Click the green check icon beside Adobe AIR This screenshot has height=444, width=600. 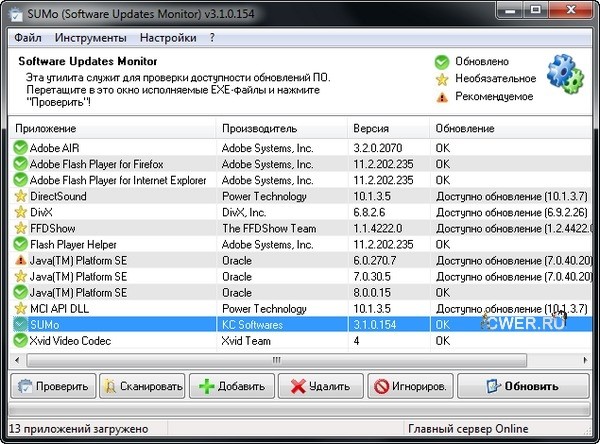pos(20,148)
